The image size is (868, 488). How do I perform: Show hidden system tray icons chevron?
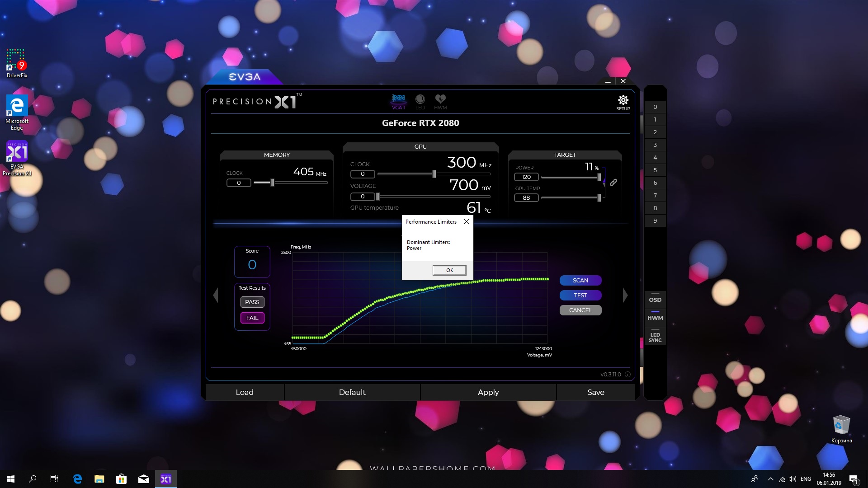770,479
